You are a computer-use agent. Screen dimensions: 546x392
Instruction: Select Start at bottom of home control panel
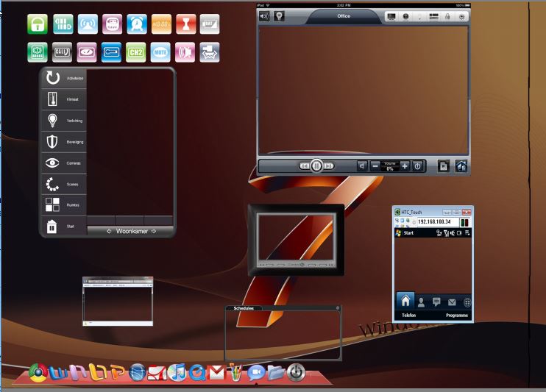(64, 227)
